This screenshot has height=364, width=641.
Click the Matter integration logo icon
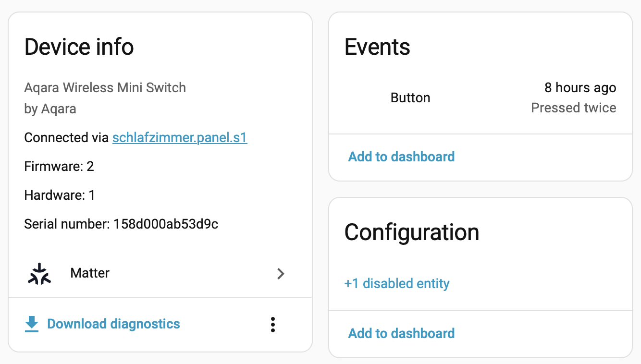[39, 273]
